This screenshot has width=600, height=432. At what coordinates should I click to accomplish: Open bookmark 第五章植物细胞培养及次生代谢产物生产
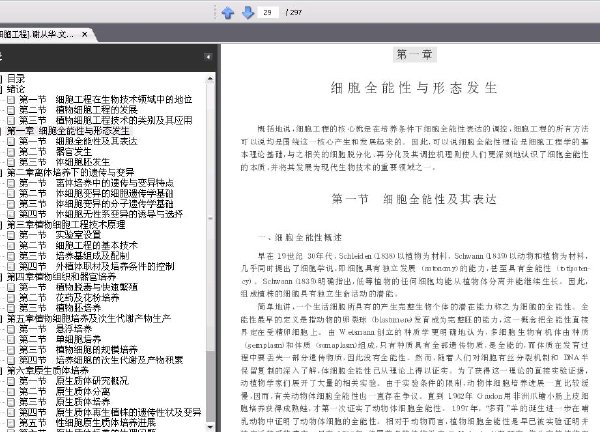click(89, 318)
